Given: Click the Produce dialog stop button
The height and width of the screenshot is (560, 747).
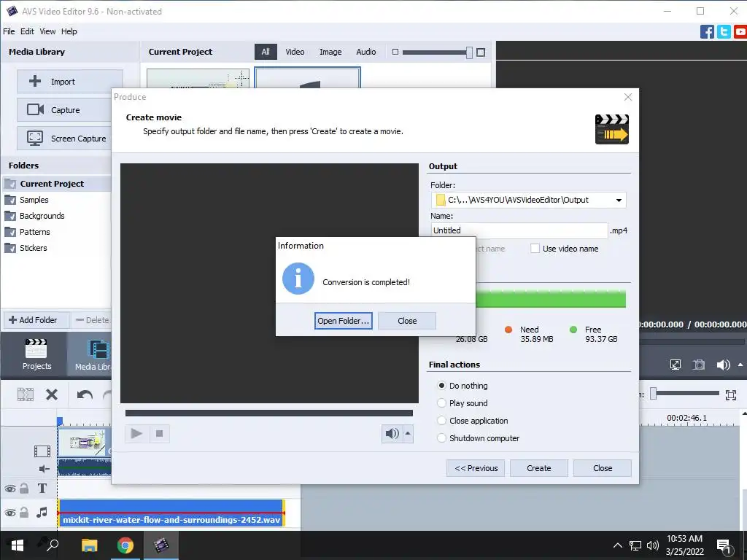Looking at the screenshot, I should (x=160, y=433).
